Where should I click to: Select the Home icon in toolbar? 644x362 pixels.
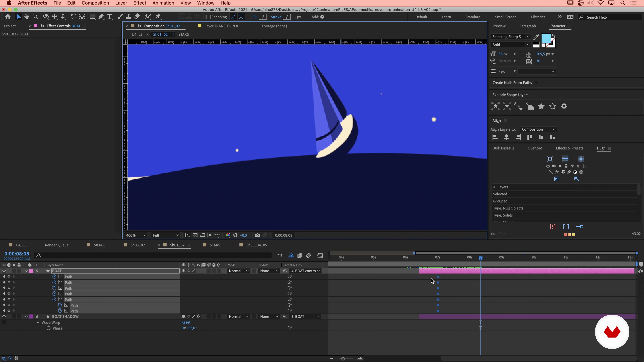point(8,17)
